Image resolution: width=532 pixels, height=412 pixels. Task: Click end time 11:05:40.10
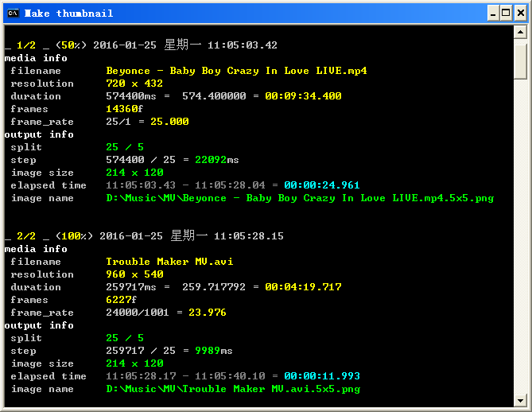230,376
